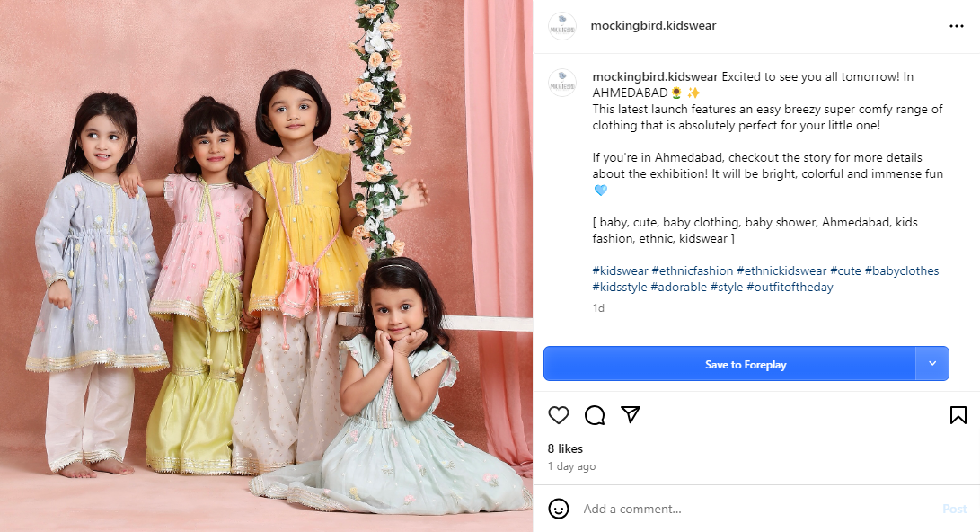
Task: View the 8 likes list
Action: 565,448
